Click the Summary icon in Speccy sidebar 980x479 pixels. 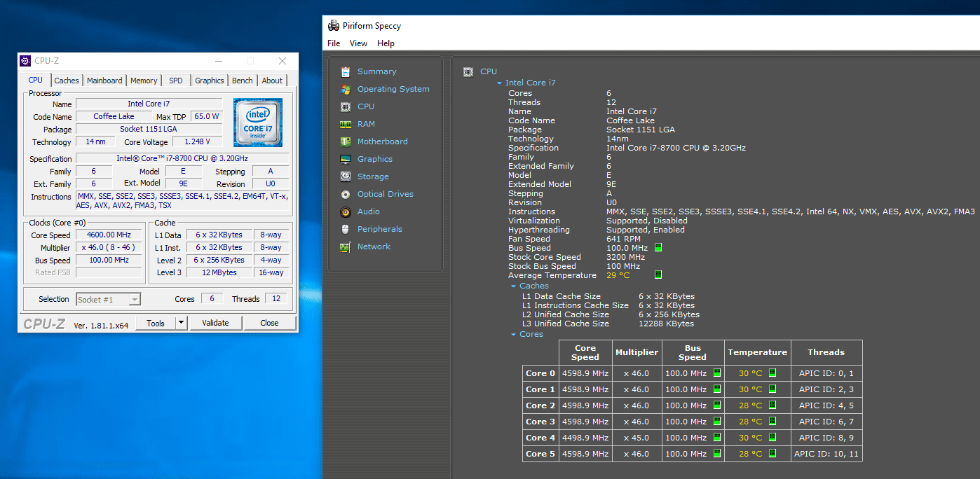[345, 71]
